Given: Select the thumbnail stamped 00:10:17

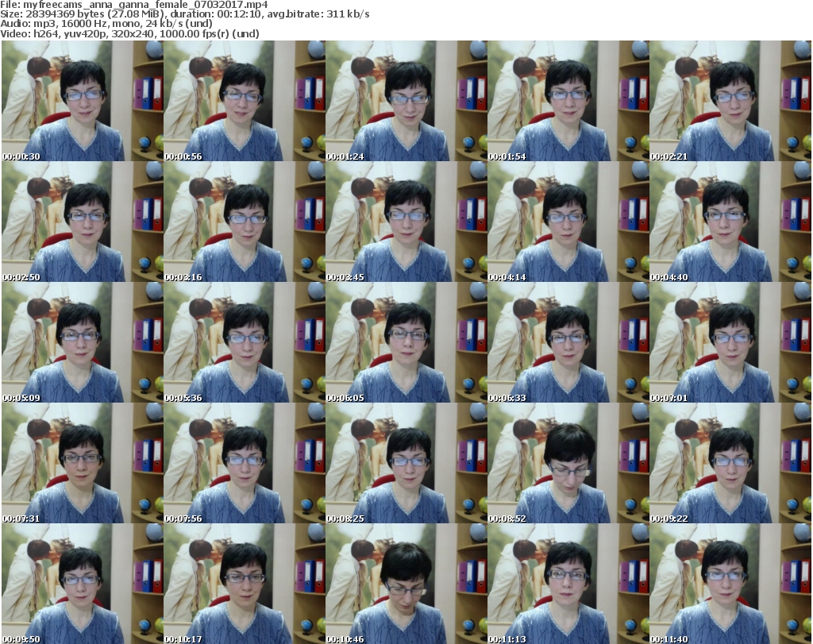Looking at the screenshot, I should click(245, 584).
